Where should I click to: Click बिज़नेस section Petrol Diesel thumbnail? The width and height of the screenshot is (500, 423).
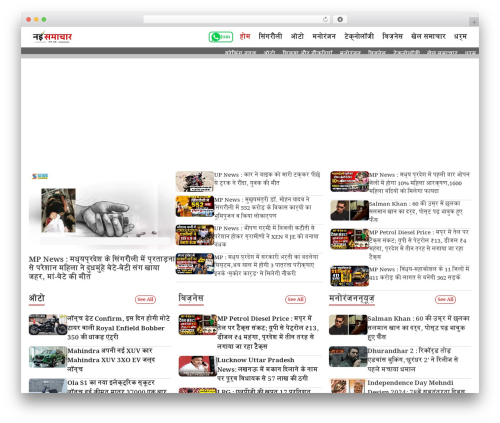[x=198, y=325]
